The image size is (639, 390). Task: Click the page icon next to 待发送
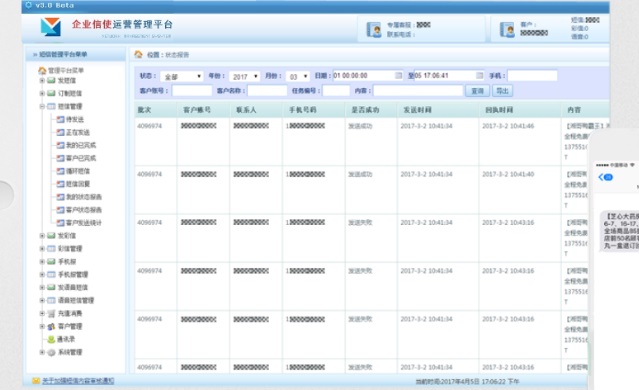tap(60, 119)
